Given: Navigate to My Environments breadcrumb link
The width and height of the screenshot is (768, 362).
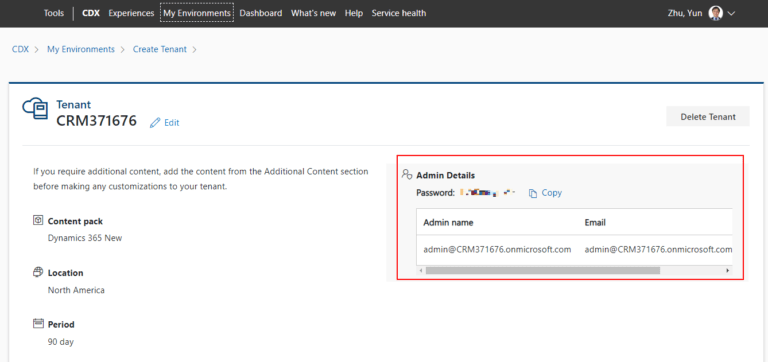Looking at the screenshot, I should click(x=81, y=49).
